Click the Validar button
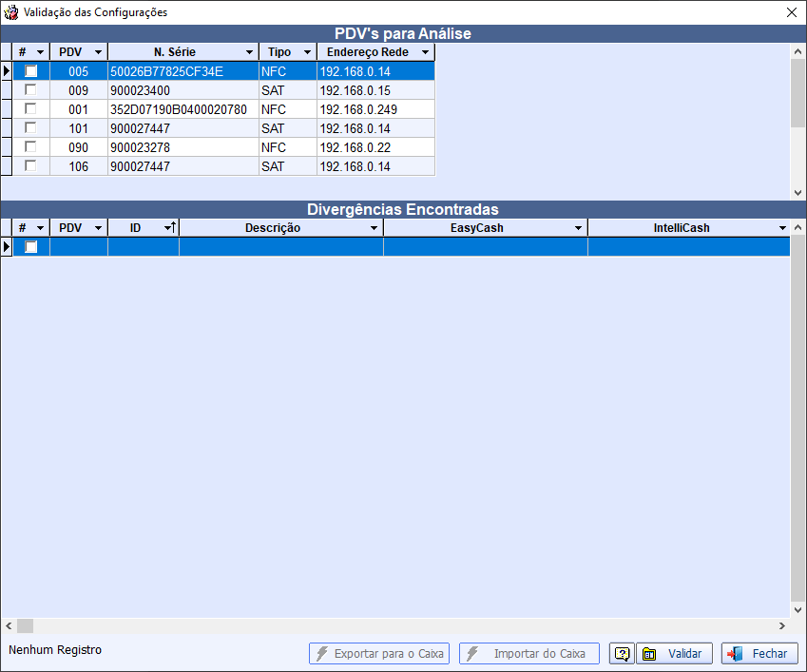Screen dimensions: 807x672 tap(674, 654)
